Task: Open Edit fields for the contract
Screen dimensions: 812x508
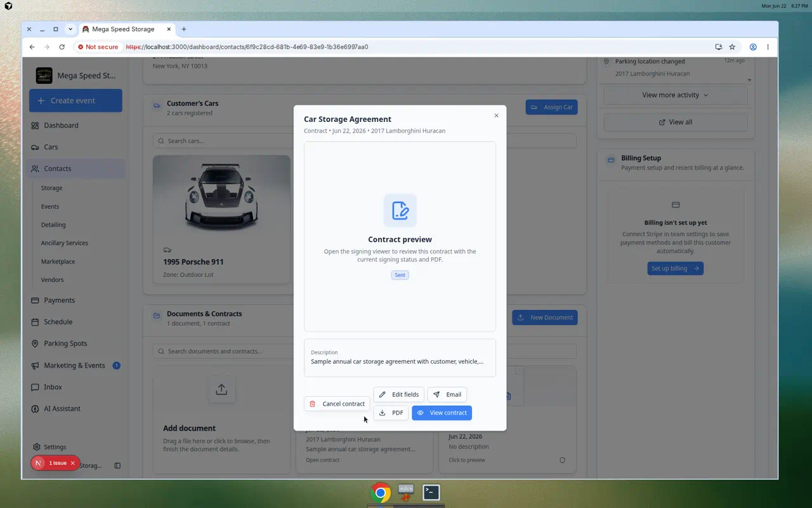Action: pos(398,394)
